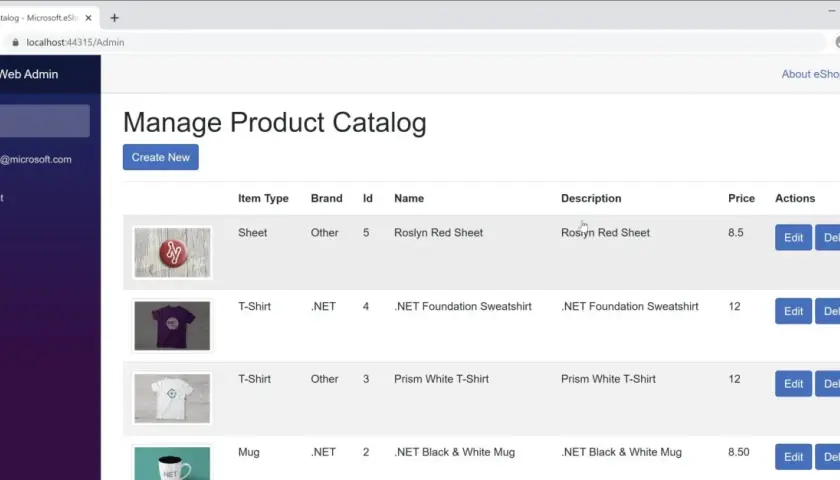Edit the .NET Foundation Sweatshirt product

(793, 311)
